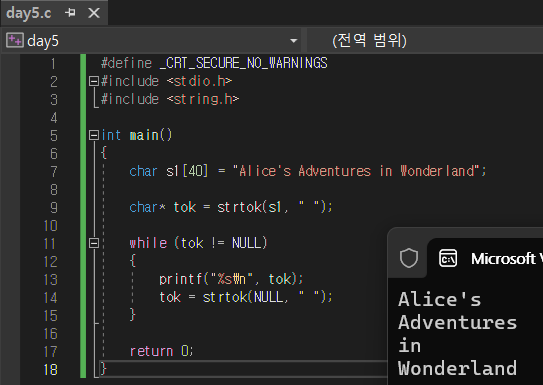The image size is (543, 385).
Task: Click 'Wonderland' in the console output
Action: coord(457,368)
